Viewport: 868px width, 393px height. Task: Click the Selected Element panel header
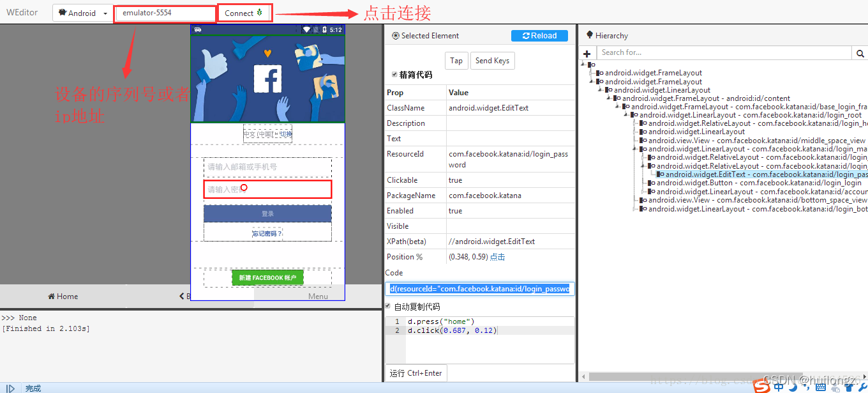(425, 36)
